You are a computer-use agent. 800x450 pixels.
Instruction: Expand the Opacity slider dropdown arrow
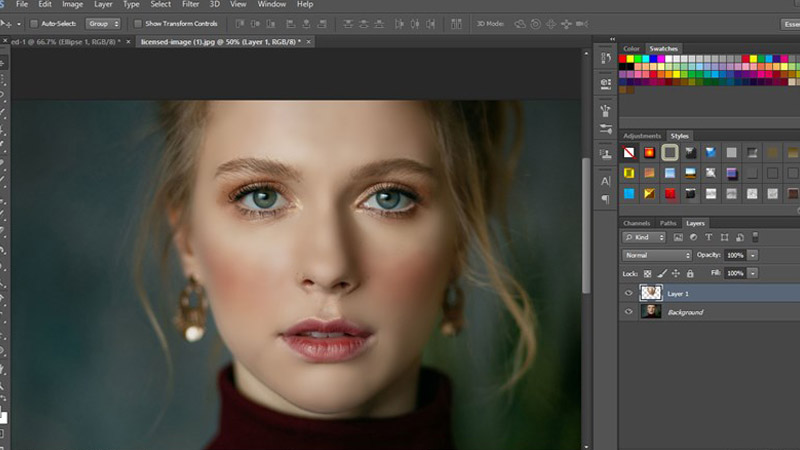[753, 255]
